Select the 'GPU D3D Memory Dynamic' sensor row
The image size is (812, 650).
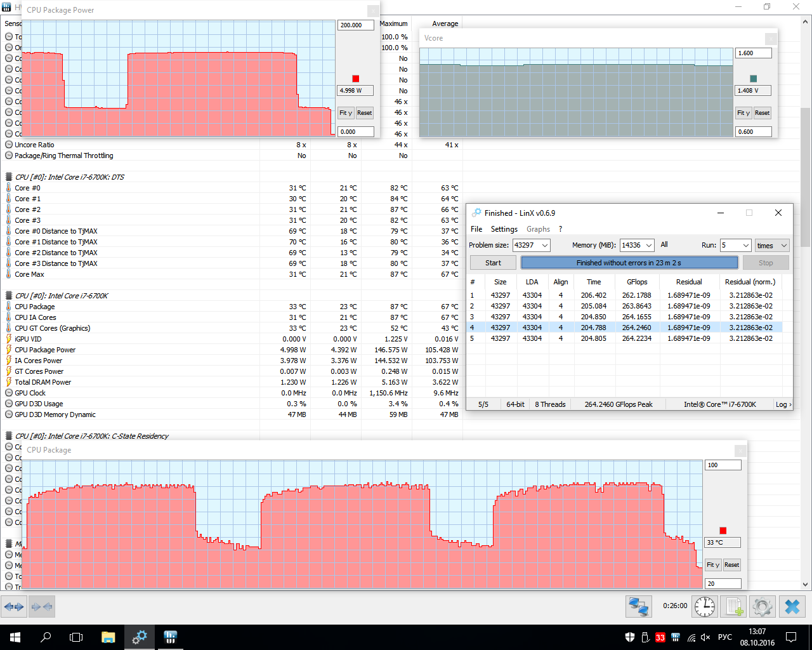[232, 415]
